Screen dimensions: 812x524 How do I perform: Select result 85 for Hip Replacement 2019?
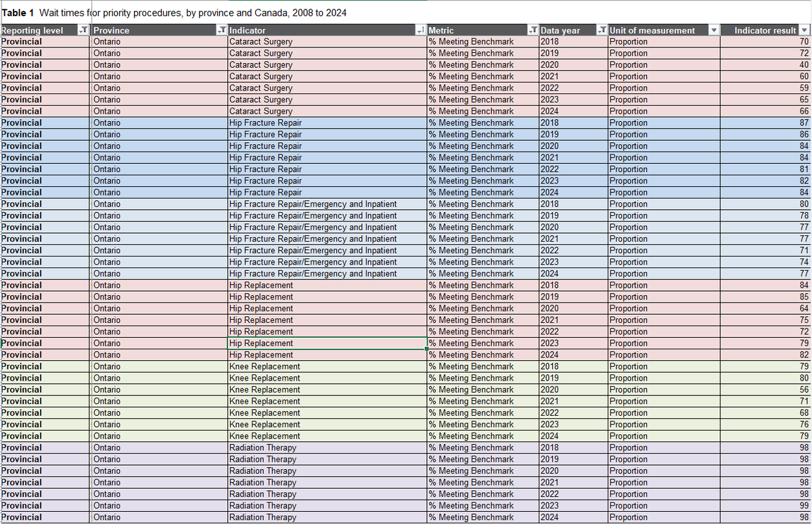click(765, 297)
